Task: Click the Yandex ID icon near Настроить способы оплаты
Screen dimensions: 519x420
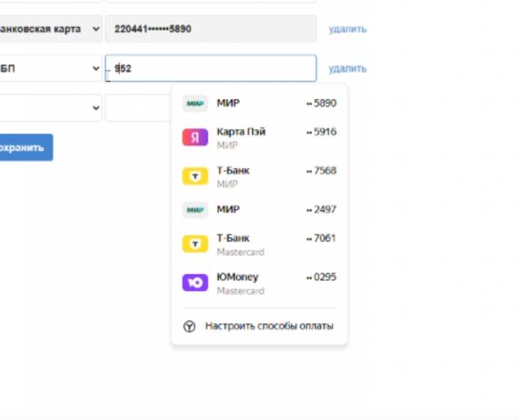Action: coord(189,326)
